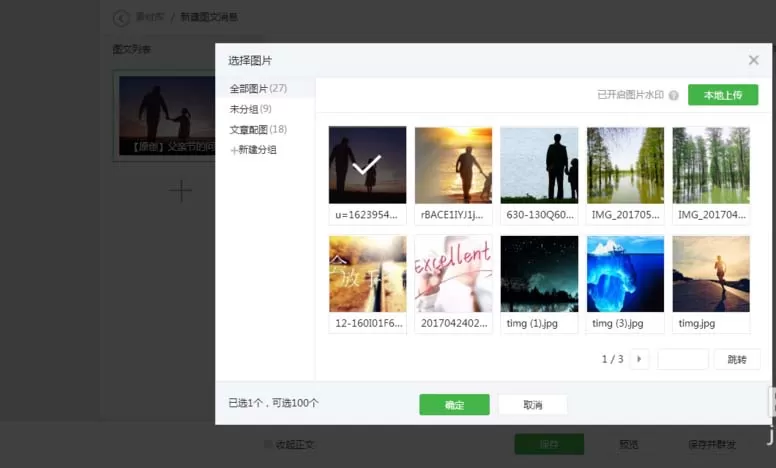
Task: Click +新建分组 to create a group
Action: coord(253,150)
